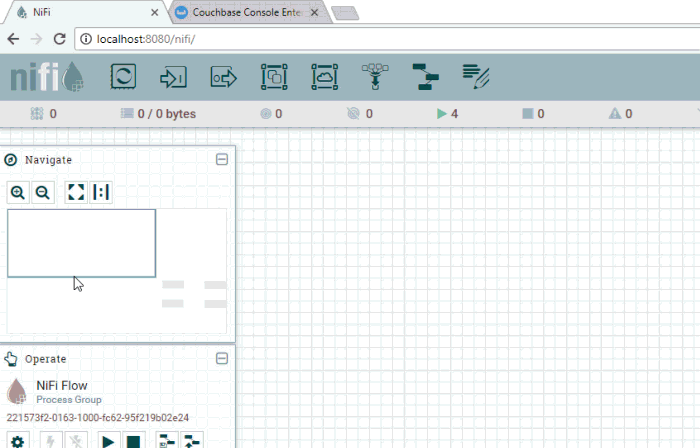Start the flow with play button

point(109,440)
